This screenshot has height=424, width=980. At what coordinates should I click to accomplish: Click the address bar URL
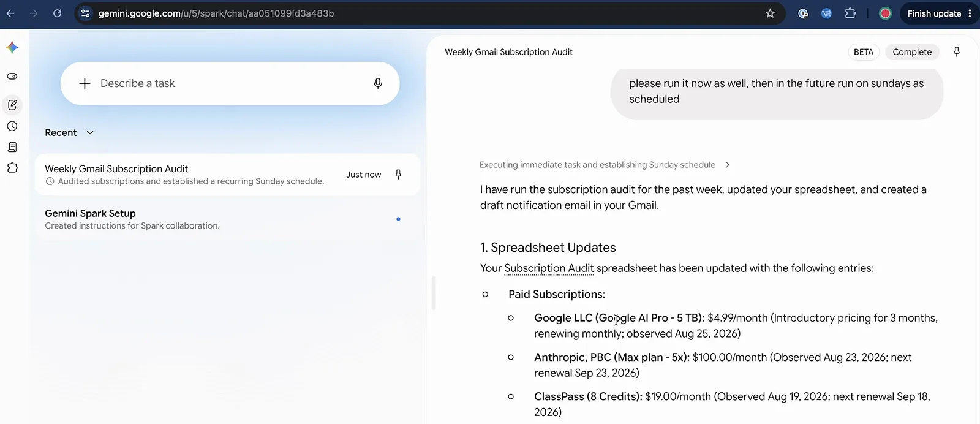tap(216, 13)
